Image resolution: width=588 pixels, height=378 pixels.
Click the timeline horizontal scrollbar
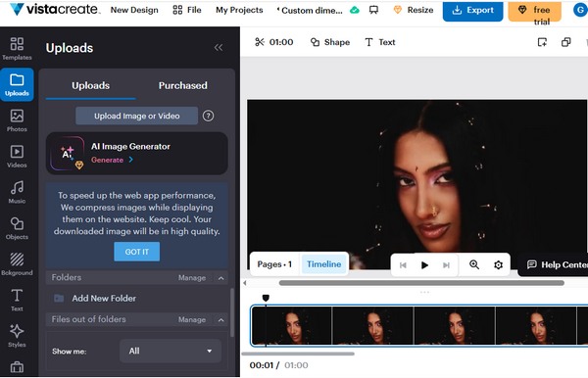click(x=298, y=354)
